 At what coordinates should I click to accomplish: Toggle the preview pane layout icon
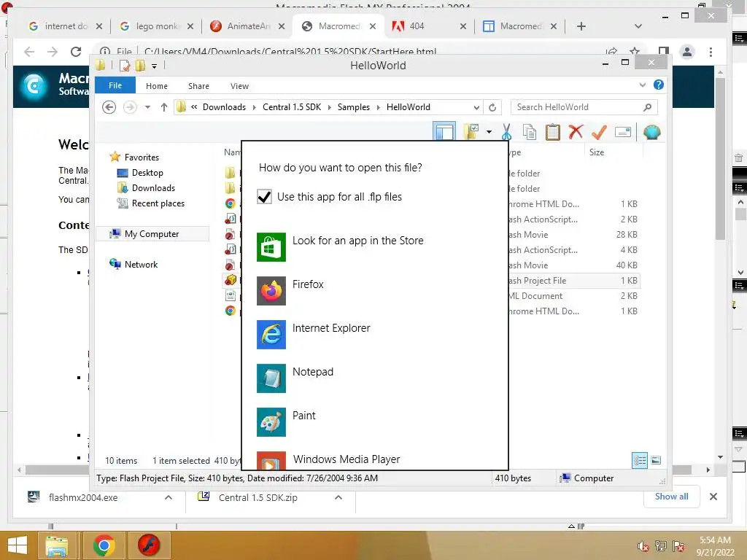(x=444, y=131)
